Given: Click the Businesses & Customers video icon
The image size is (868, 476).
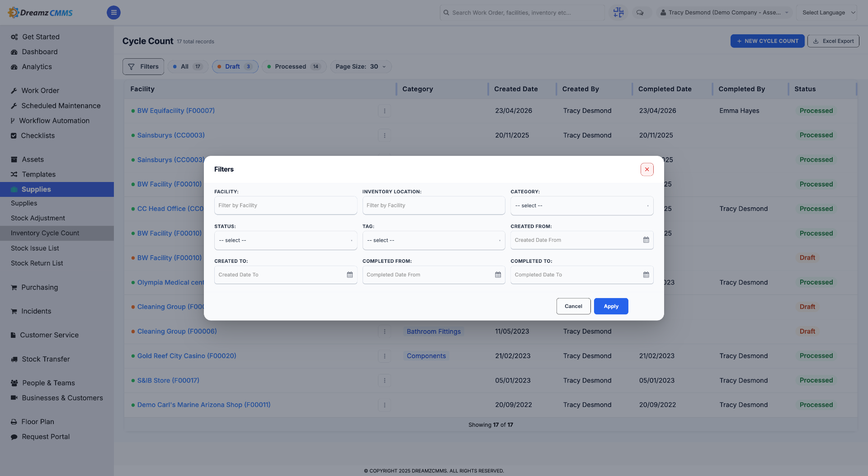Looking at the screenshot, I should pyautogui.click(x=14, y=397).
